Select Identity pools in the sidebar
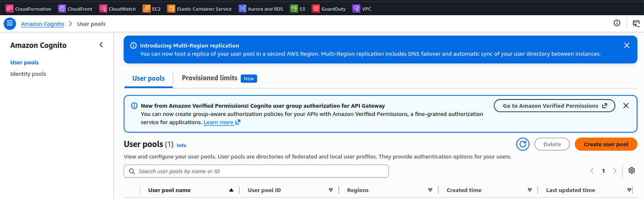644x199 pixels. (28, 74)
